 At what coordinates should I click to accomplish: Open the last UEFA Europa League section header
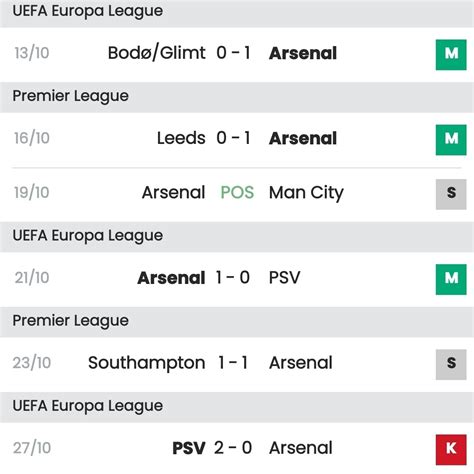pos(237,407)
